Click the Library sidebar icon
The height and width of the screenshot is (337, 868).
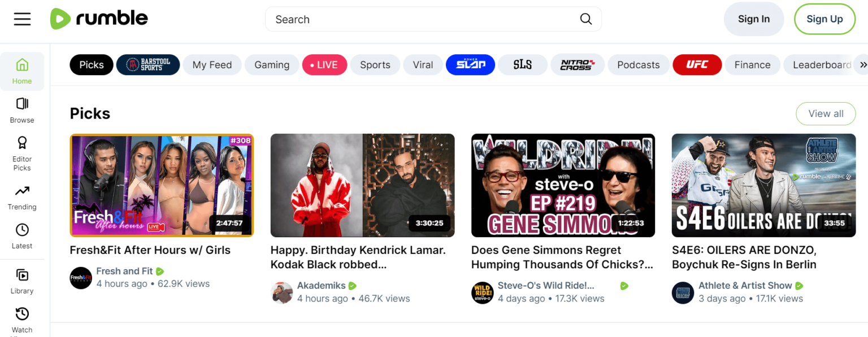(x=22, y=277)
